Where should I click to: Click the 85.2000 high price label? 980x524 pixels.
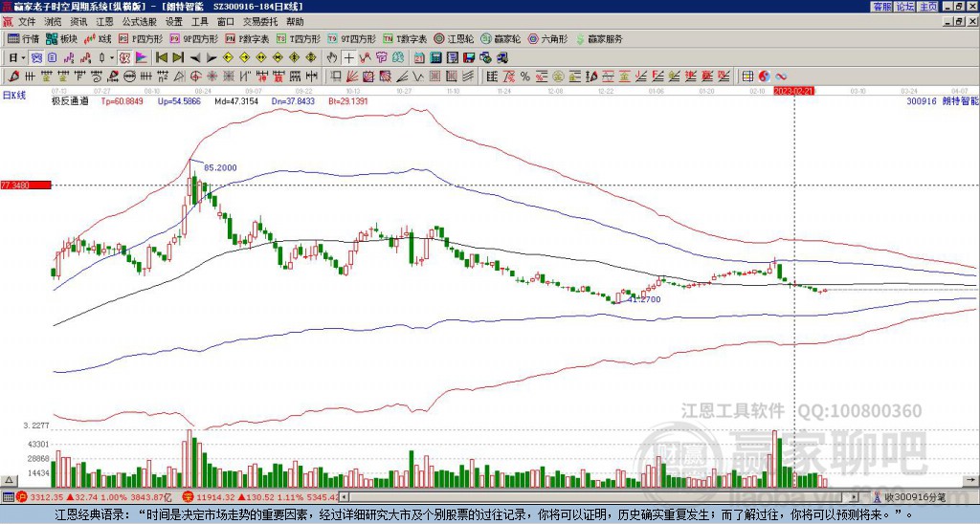click(x=220, y=168)
